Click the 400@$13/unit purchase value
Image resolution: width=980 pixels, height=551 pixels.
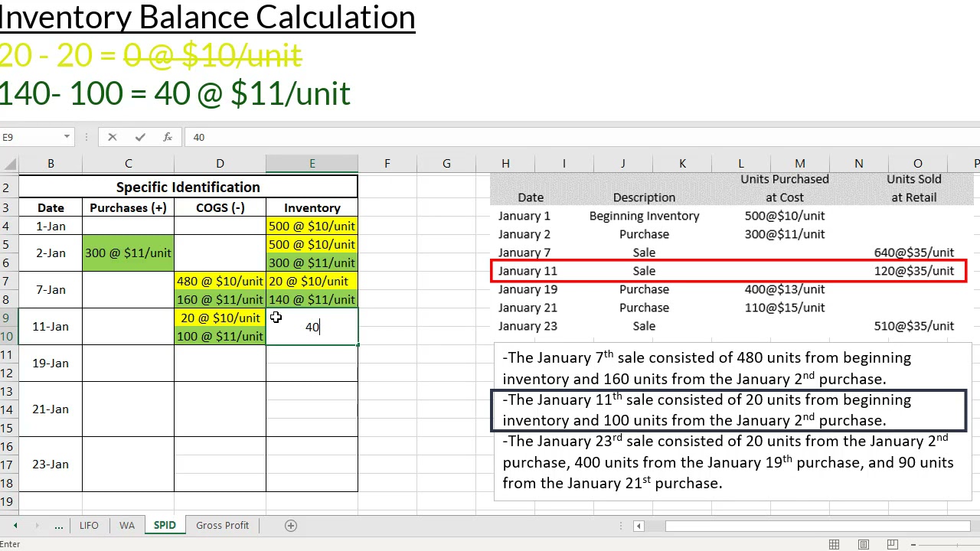click(x=785, y=289)
